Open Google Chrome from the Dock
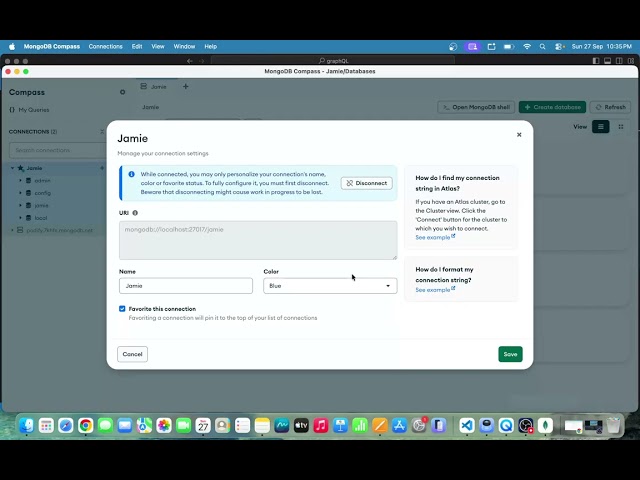The width and height of the screenshot is (640, 480). click(x=85, y=426)
